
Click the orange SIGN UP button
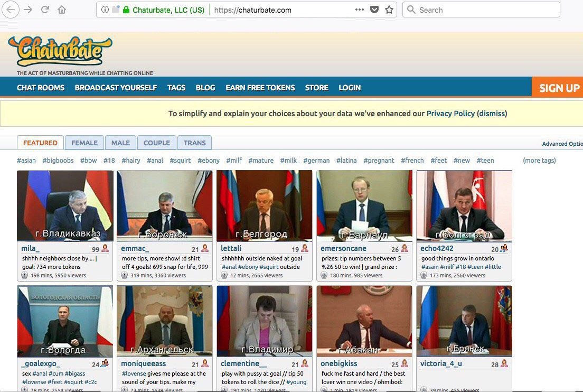click(557, 88)
